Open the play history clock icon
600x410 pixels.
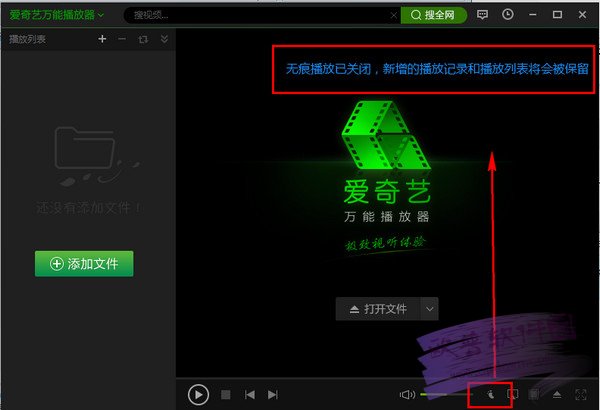507,15
